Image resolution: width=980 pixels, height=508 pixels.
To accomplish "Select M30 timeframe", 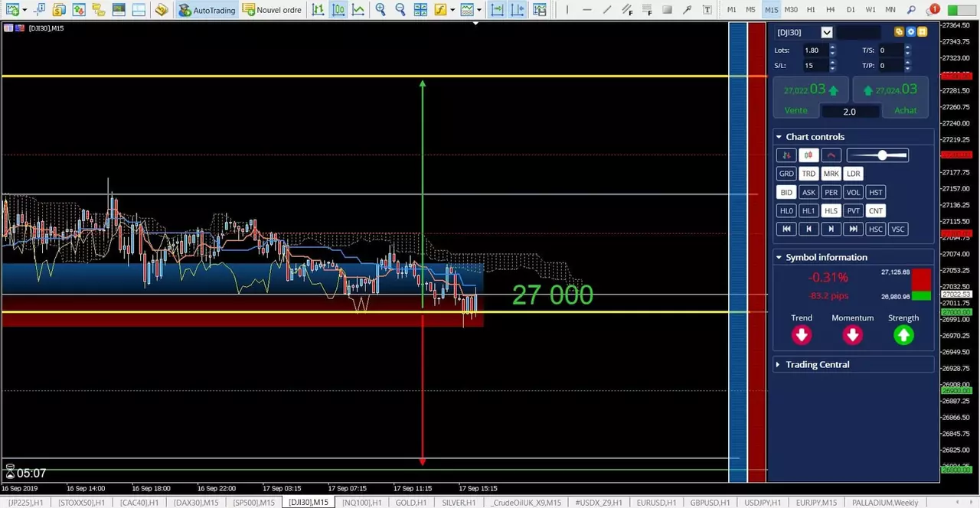I will pyautogui.click(x=791, y=10).
